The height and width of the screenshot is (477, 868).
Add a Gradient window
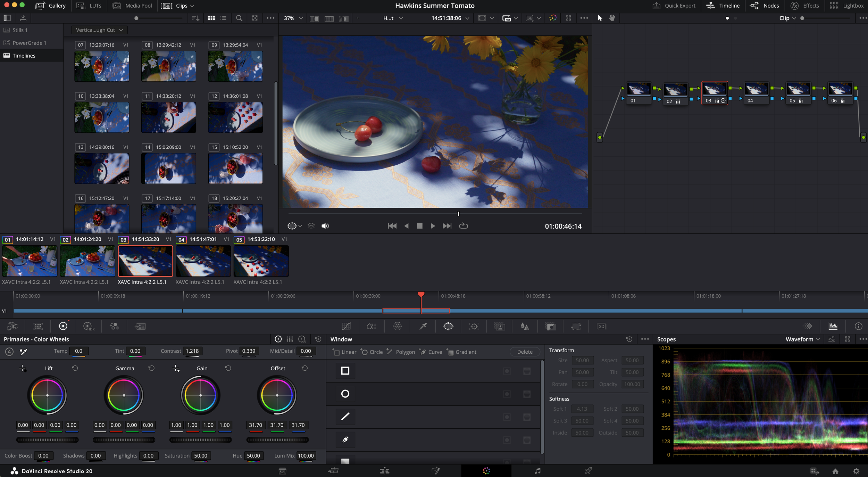(461, 352)
